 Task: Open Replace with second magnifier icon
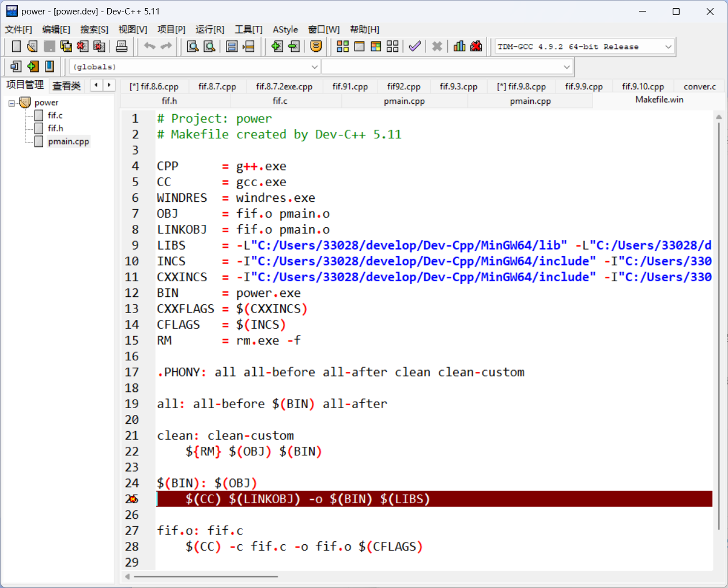tap(210, 46)
